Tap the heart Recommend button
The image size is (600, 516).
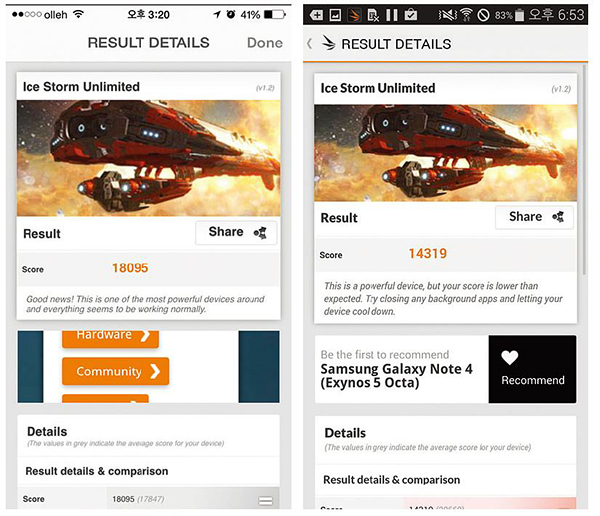(532, 369)
